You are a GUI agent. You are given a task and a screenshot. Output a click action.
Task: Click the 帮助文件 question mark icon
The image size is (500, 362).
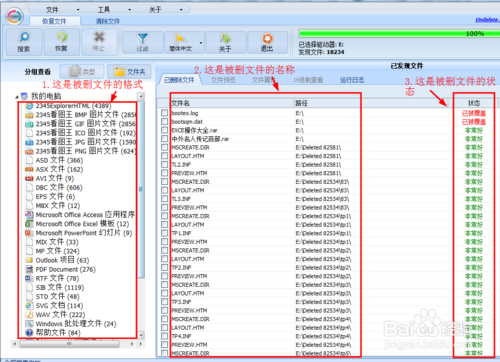tap(30, 332)
